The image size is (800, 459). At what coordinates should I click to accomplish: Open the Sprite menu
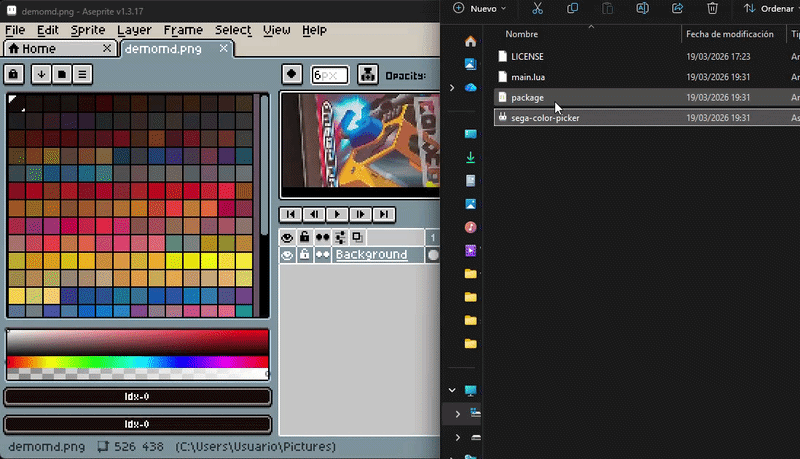[x=88, y=30]
